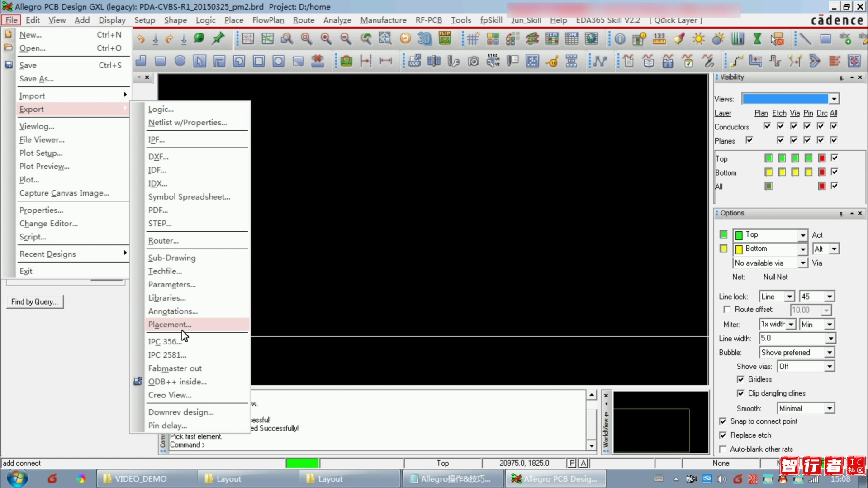Click the Find by Query... button
The image size is (868, 488).
pos(35,302)
